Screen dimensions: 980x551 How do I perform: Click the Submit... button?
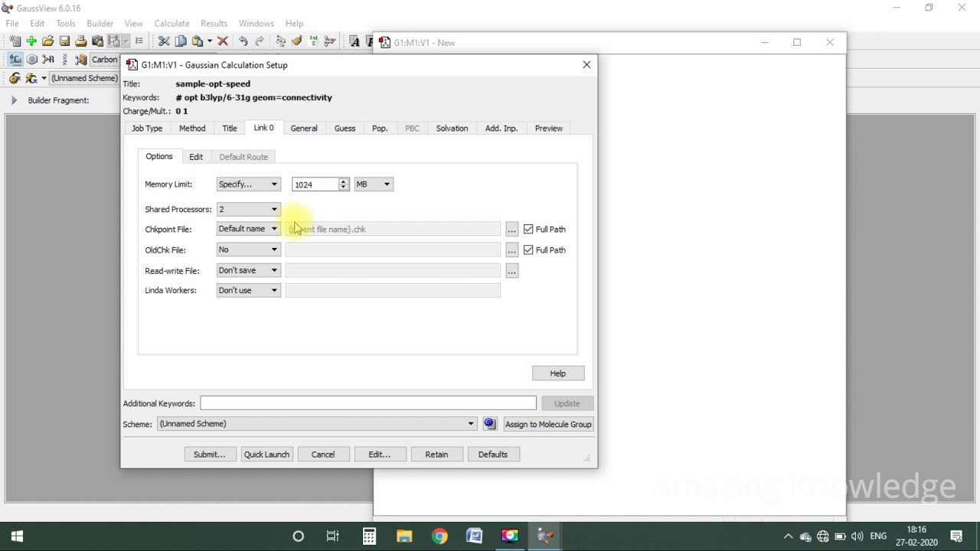[210, 455]
